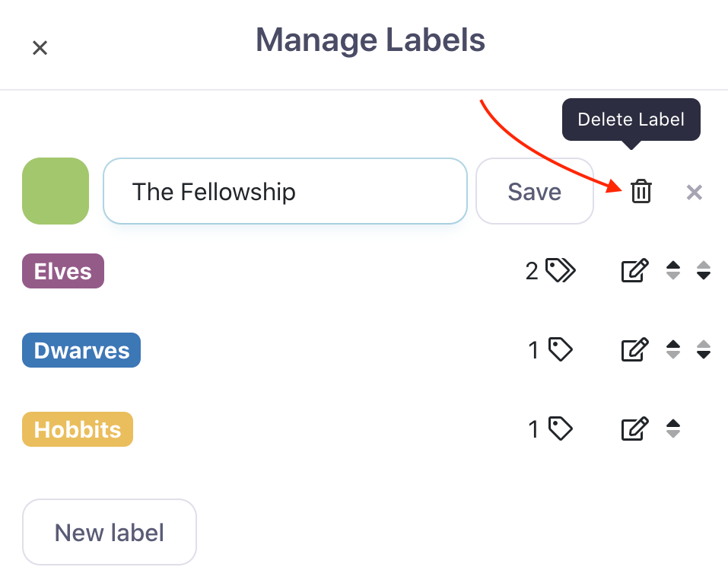Image resolution: width=728 pixels, height=583 pixels.
Task: Edit the Dwarves label
Action: click(635, 350)
